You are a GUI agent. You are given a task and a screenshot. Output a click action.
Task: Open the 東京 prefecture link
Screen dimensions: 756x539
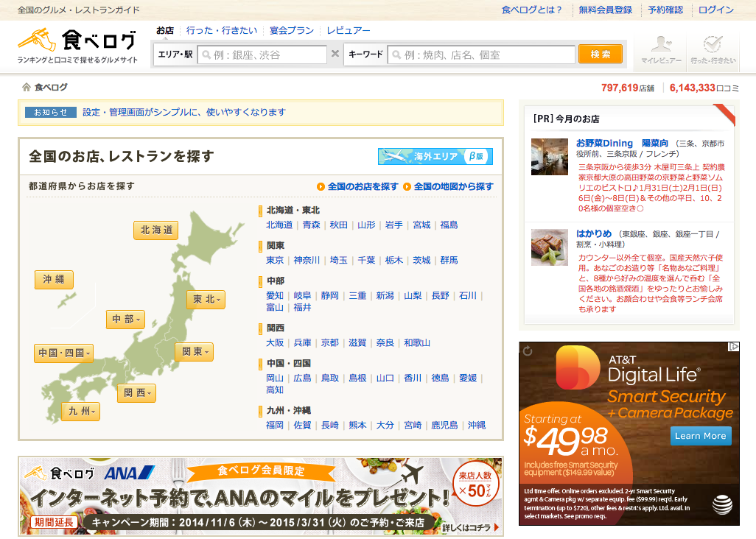(275, 260)
